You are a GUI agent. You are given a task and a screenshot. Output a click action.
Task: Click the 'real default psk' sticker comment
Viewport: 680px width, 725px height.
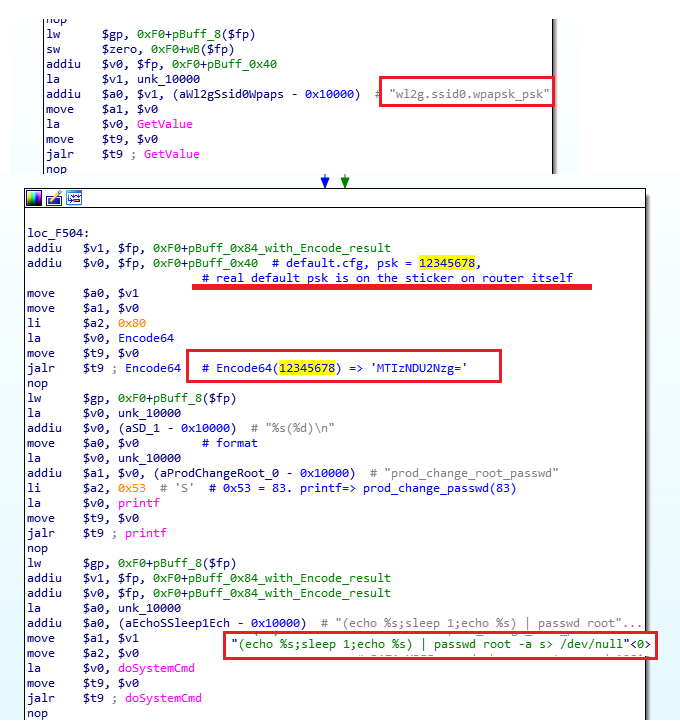387,278
